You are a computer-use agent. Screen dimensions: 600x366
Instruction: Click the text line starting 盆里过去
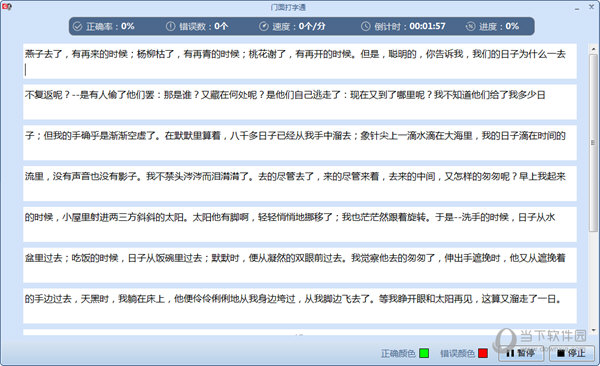[x=295, y=258]
